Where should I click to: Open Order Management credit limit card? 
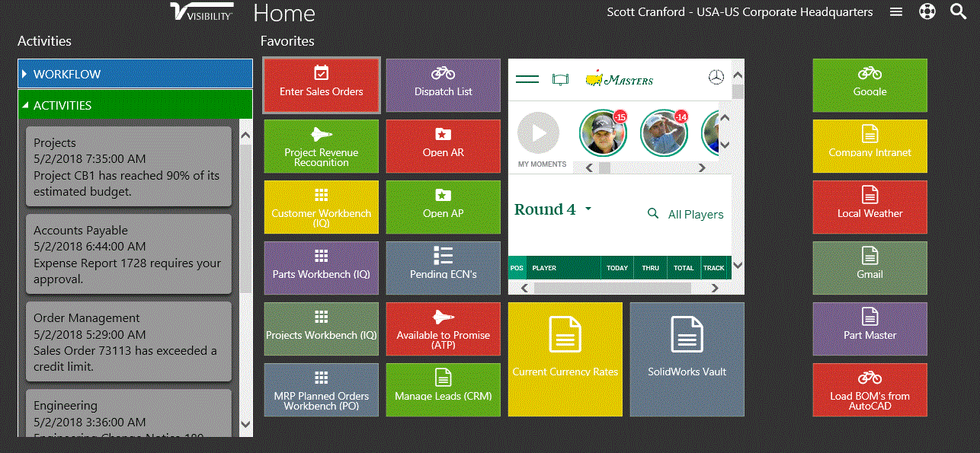point(128,342)
